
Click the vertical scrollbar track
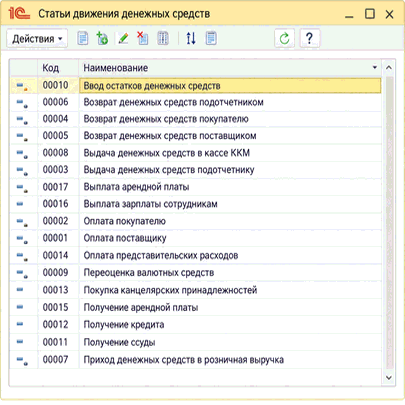tap(389, 223)
